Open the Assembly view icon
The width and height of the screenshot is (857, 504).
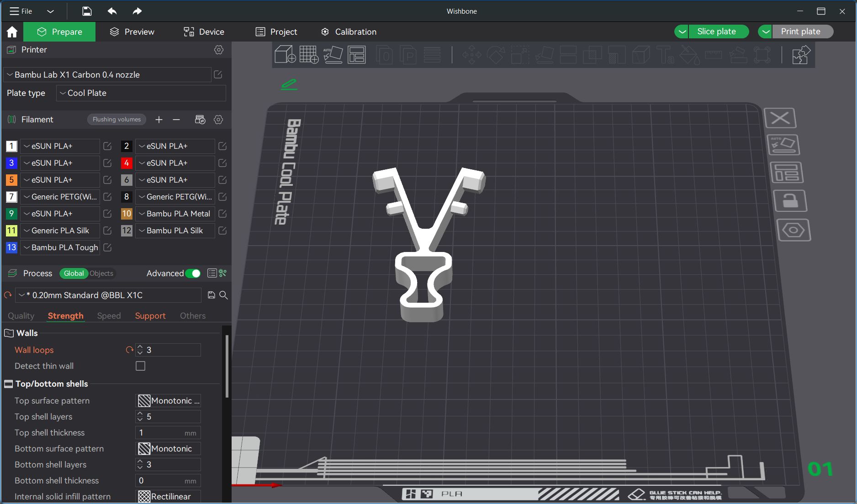800,55
